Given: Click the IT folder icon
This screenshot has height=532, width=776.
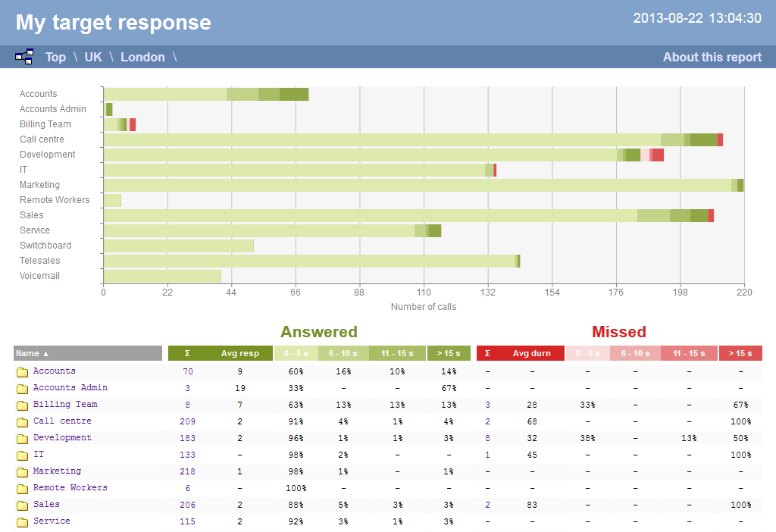Looking at the screenshot, I should pyautogui.click(x=22, y=454).
